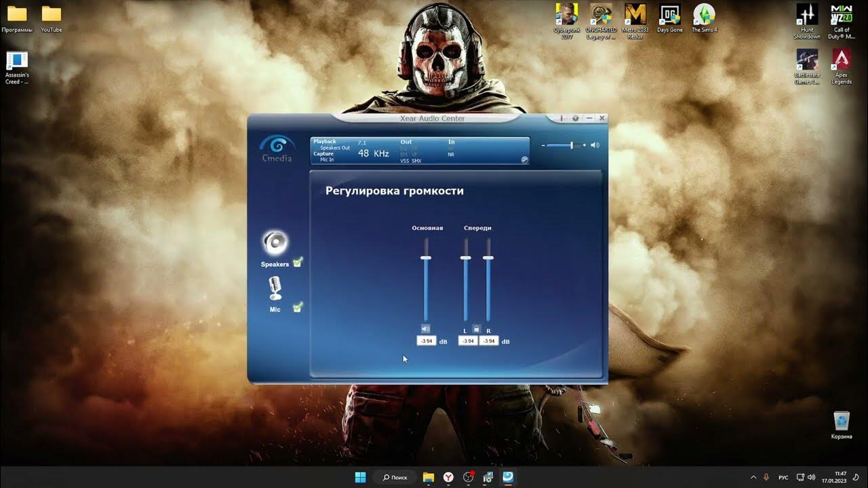Click the right front channel slider handle
The height and width of the screenshot is (488, 868).
tap(488, 258)
